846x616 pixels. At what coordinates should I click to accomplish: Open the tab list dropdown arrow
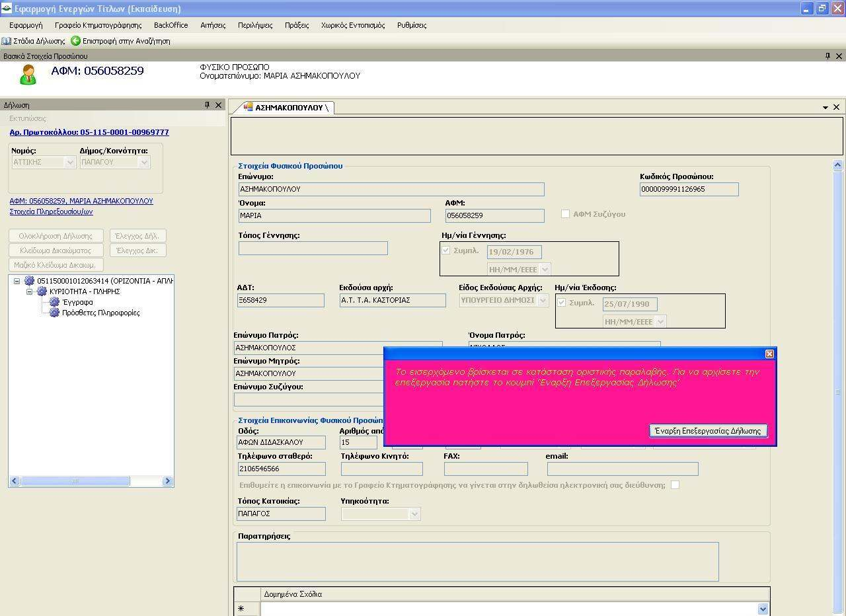pos(826,107)
